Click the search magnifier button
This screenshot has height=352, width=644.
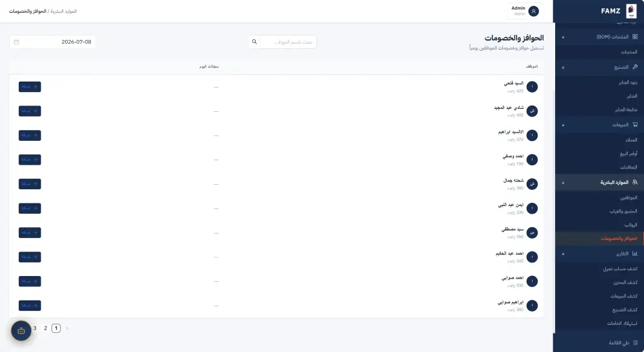(x=254, y=42)
